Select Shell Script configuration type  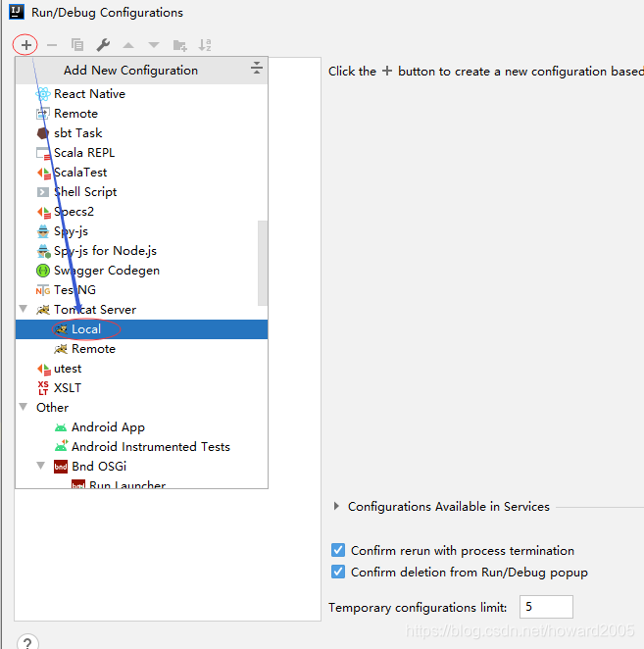pyautogui.click(x=141, y=192)
